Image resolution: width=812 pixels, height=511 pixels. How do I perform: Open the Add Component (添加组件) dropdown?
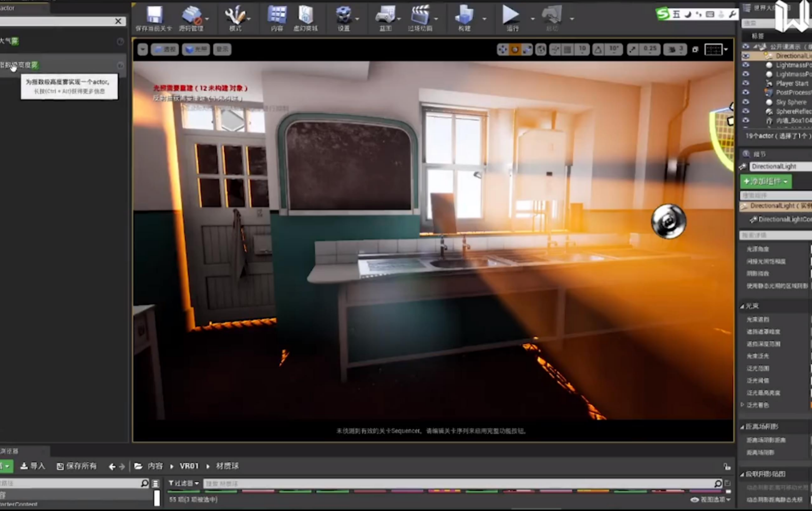click(765, 181)
